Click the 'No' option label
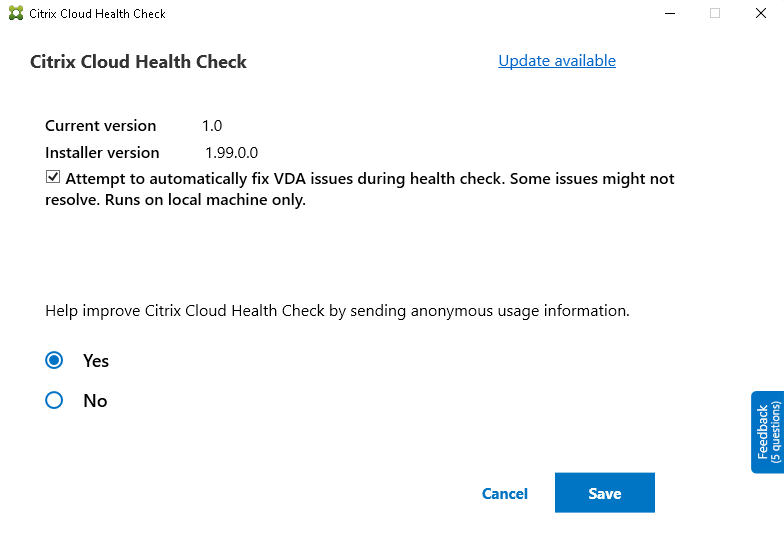The height and width of the screenshot is (546, 784). [x=95, y=401]
